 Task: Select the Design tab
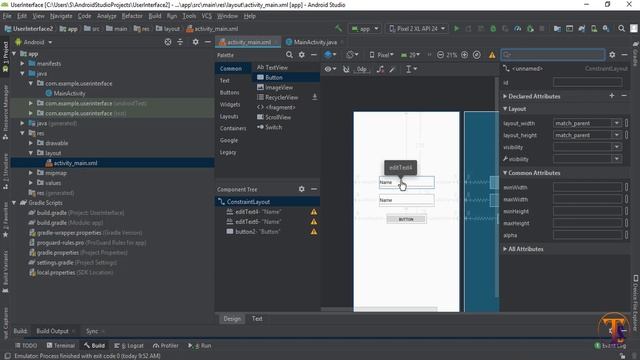click(x=232, y=319)
